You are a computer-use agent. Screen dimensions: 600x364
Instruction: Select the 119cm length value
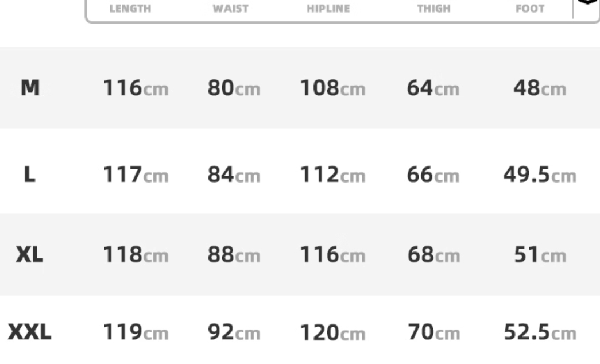(136, 332)
